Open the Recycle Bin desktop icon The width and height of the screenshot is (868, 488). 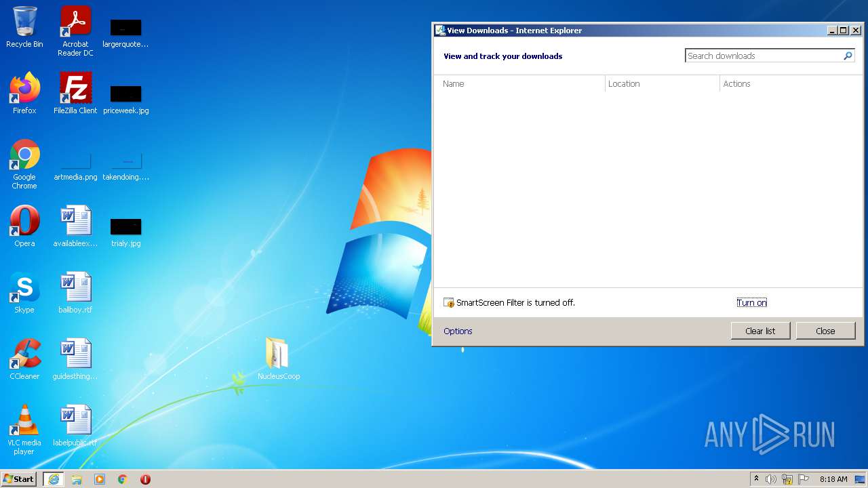pyautogui.click(x=24, y=27)
